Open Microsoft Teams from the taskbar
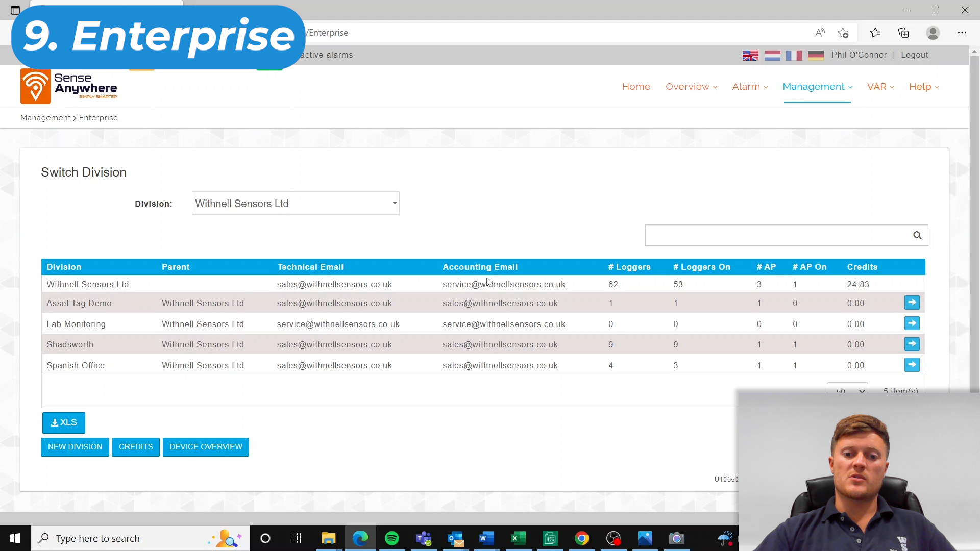Image resolution: width=980 pixels, height=551 pixels. 424,538
